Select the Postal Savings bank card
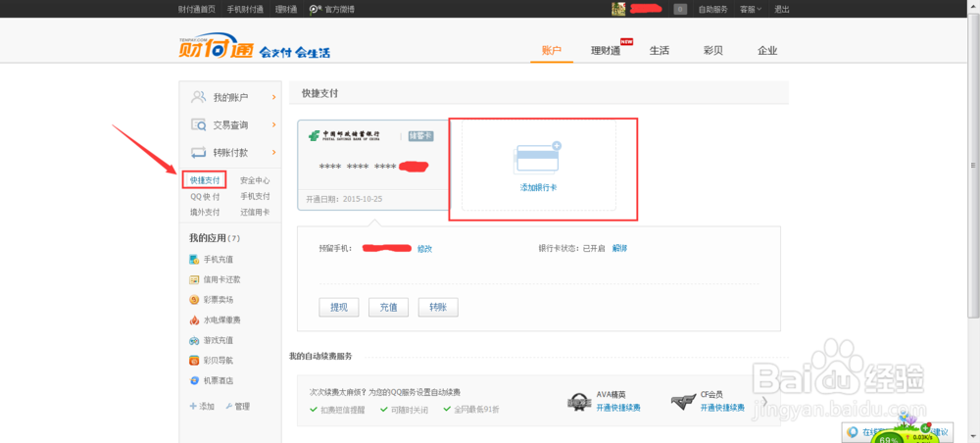This screenshot has width=980, height=443. click(x=373, y=165)
